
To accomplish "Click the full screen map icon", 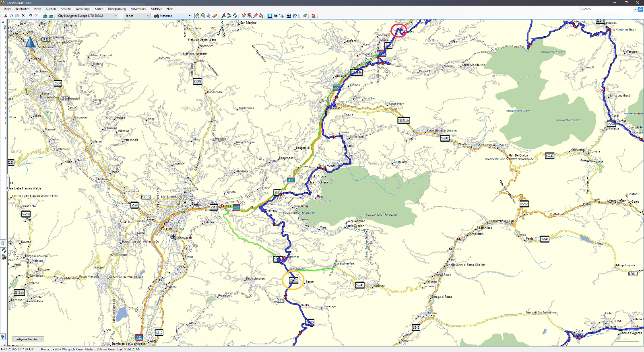I will click(289, 16).
